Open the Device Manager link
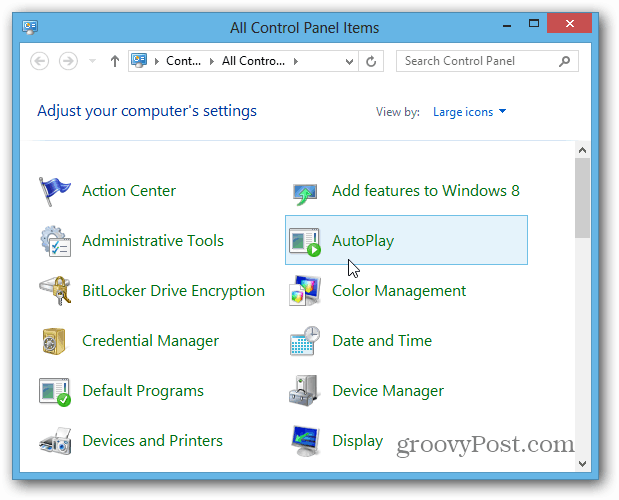 point(388,391)
